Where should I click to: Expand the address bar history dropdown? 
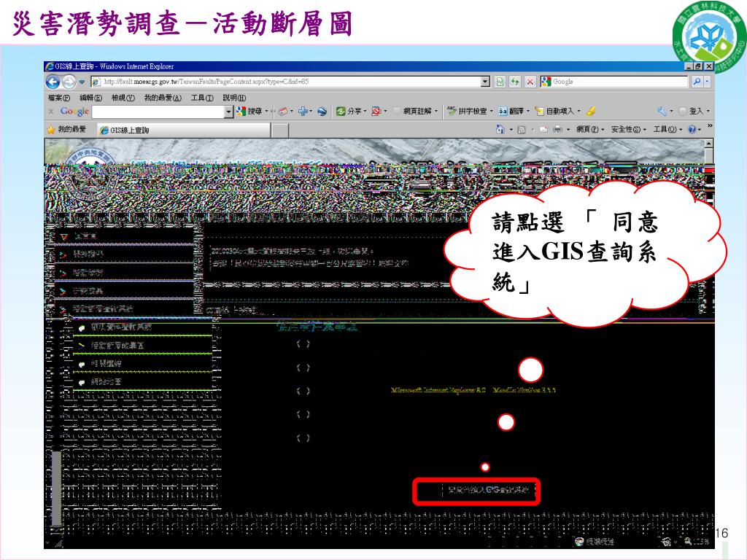485,82
